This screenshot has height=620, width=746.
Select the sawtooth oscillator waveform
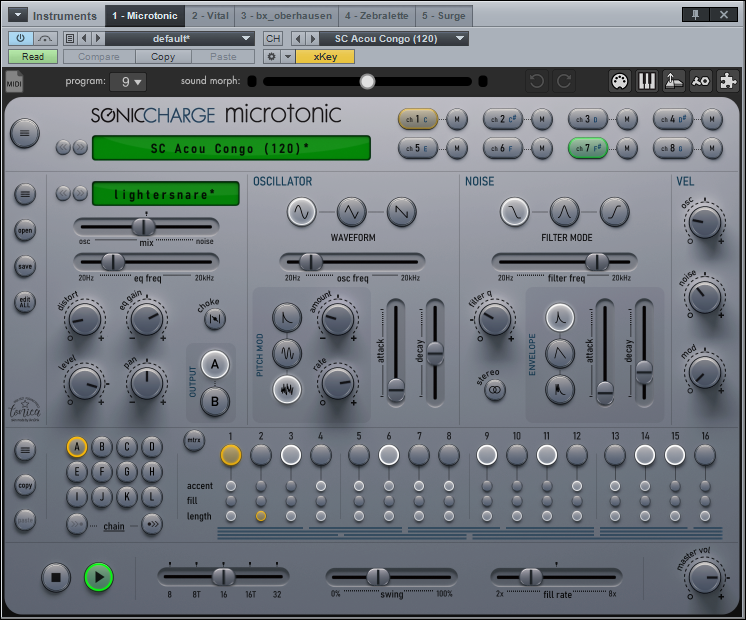point(402,212)
